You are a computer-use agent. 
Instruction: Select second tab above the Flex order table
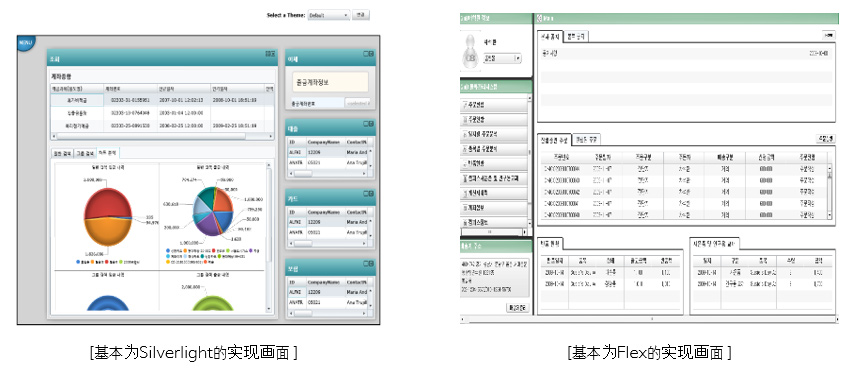click(587, 140)
